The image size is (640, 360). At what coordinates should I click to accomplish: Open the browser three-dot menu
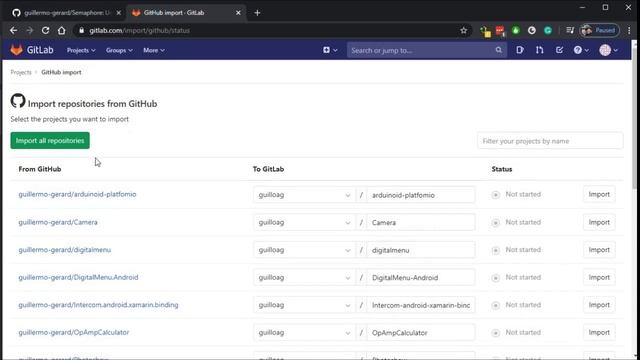[629, 30]
